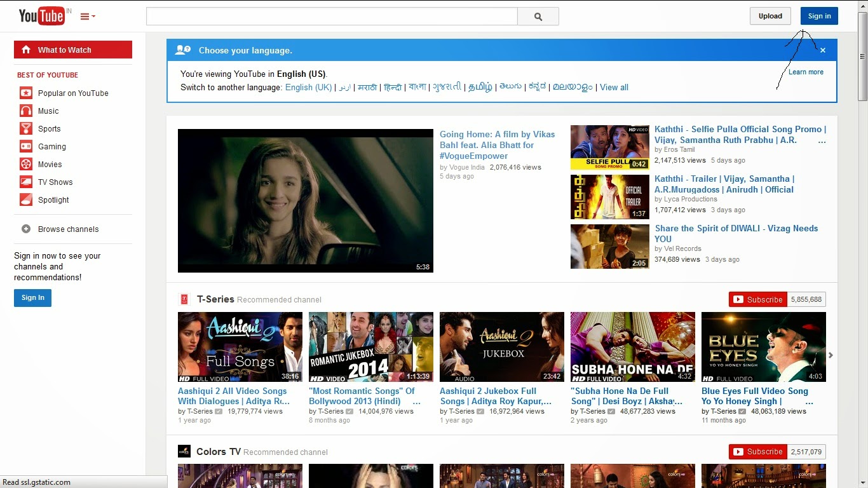Play the Romantic Jukebox 2014 thumbnail
Image resolution: width=868 pixels, height=488 pixels.
point(371,347)
